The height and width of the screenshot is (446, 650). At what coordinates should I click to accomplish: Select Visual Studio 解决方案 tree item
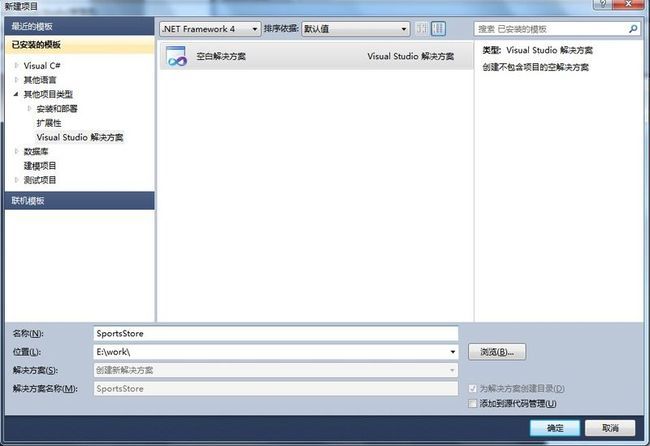[80, 137]
